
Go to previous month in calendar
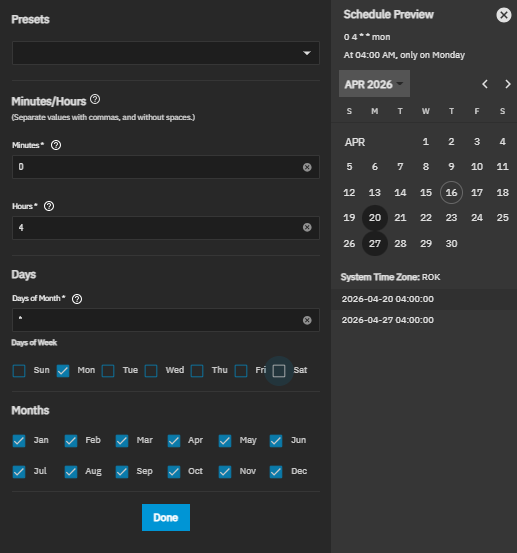click(x=485, y=84)
